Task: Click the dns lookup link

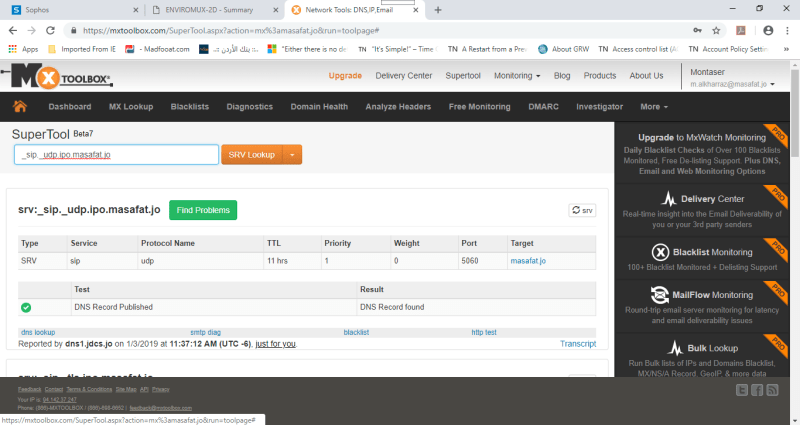Action: [38, 332]
